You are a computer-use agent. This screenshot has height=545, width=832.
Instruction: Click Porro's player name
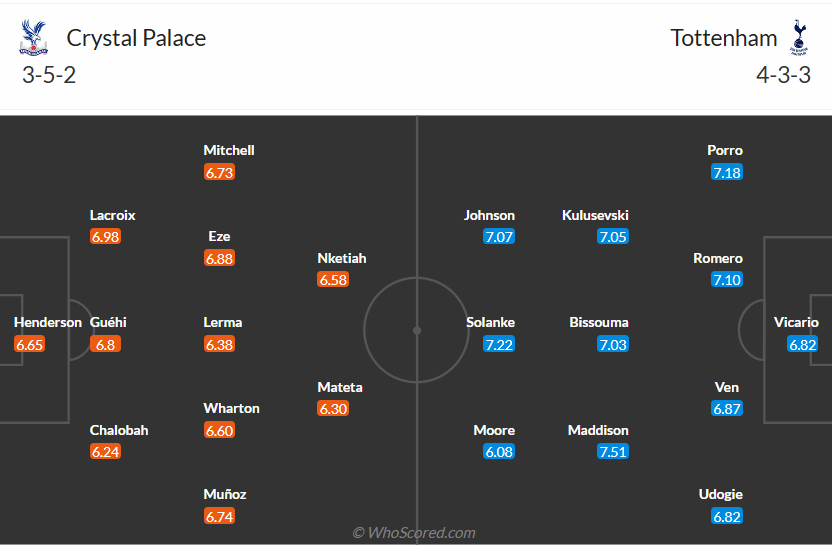coord(725,150)
